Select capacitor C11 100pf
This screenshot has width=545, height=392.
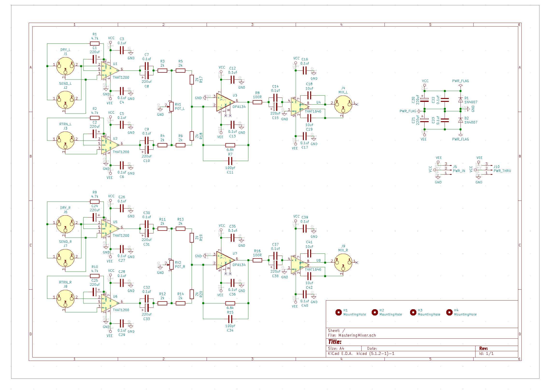pos(230,161)
